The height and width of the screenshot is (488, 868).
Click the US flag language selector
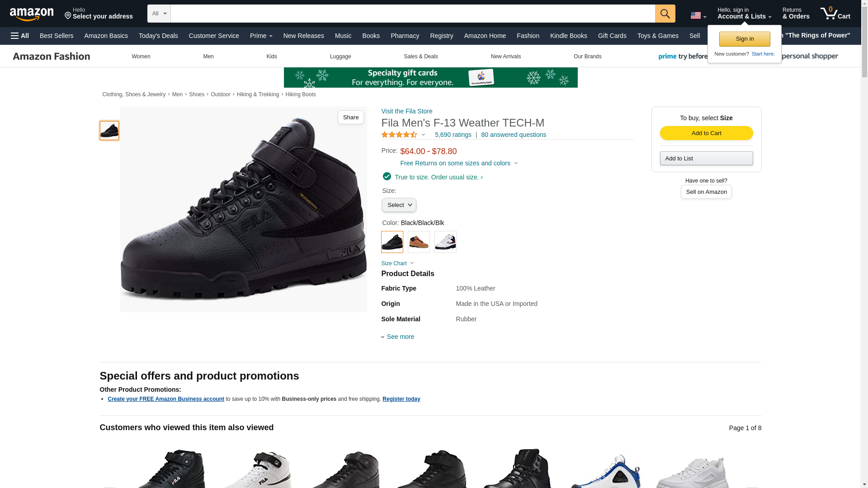coord(698,15)
